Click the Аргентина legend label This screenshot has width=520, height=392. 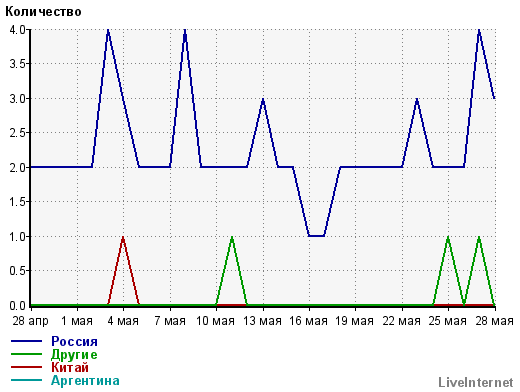[x=85, y=380]
